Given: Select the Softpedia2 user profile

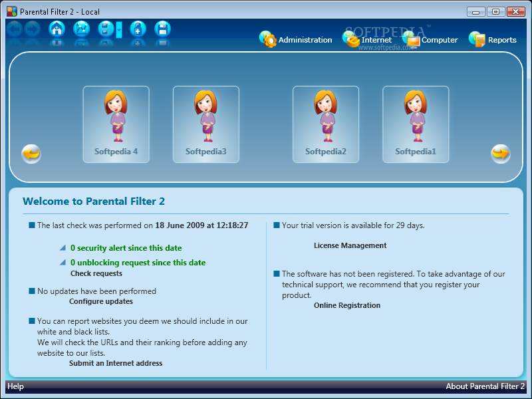Looking at the screenshot, I should (326, 124).
